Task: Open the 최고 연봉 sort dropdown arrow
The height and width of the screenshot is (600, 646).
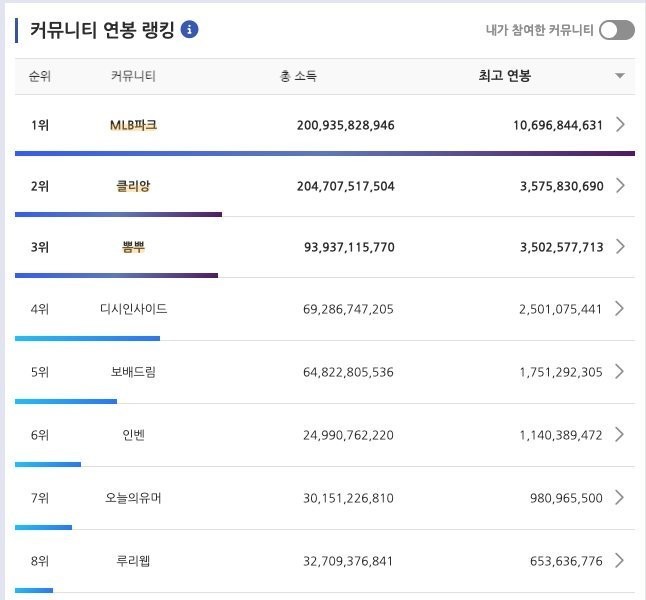Action: [620, 76]
